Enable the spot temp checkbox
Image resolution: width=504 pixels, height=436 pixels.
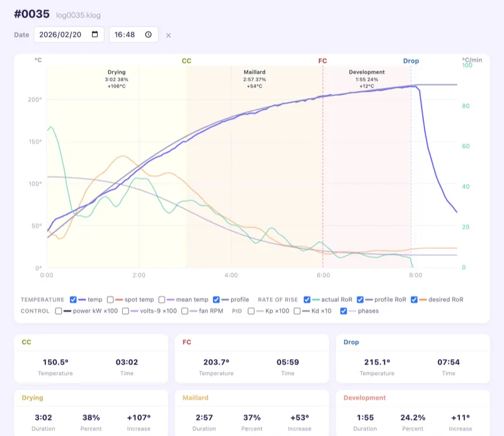tap(111, 300)
